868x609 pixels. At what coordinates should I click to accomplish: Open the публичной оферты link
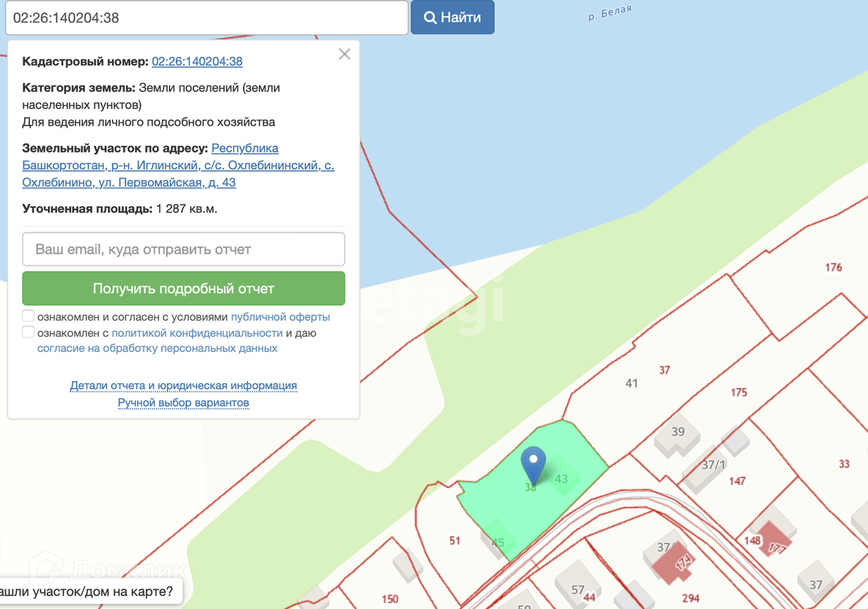coord(280,317)
